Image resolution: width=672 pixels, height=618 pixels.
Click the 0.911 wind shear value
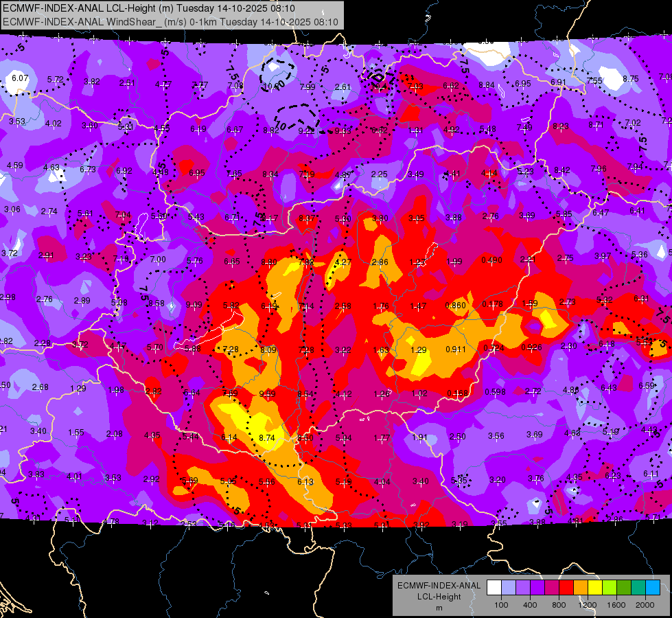pos(456,349)
